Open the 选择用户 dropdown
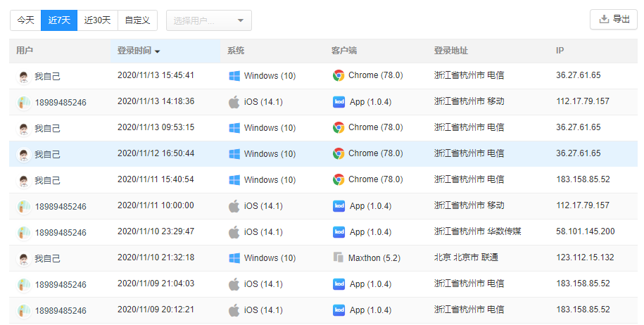This screenshot has height=325, width=644. 208,20
